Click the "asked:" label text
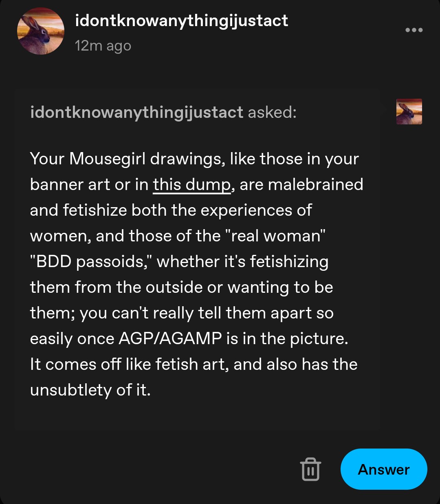 (x=272, y=112)
